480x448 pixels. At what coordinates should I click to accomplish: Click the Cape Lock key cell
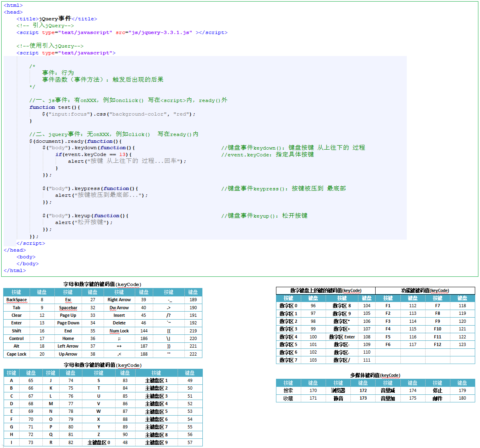(x=16, y=354)
